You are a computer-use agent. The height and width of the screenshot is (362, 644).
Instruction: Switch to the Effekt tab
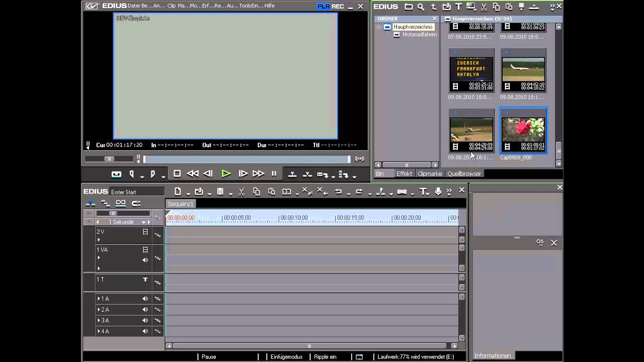click(x=404, y=173)
